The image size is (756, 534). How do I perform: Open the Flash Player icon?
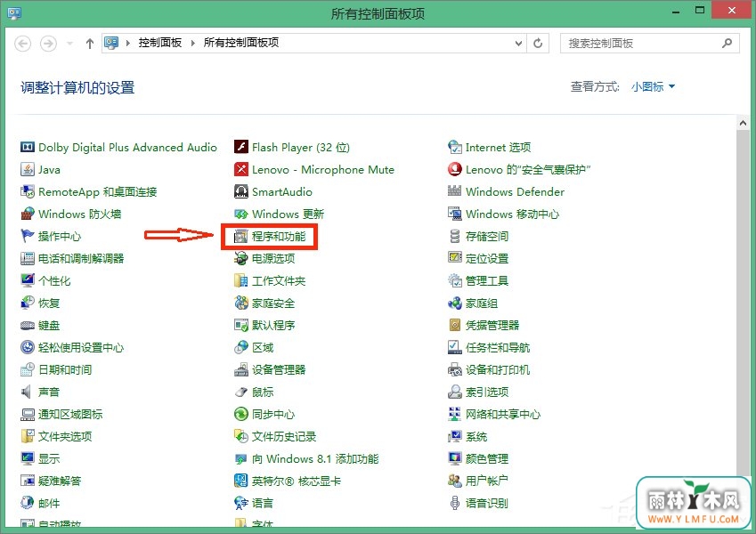point(241,147)
